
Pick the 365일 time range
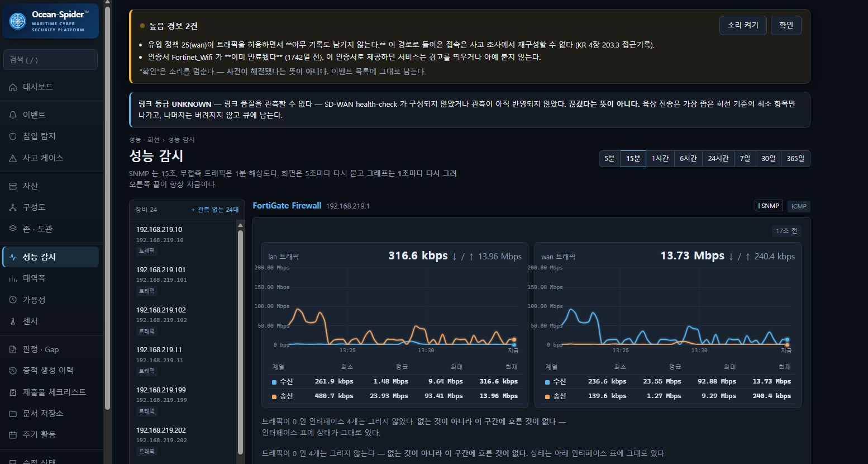click(795, 159)
